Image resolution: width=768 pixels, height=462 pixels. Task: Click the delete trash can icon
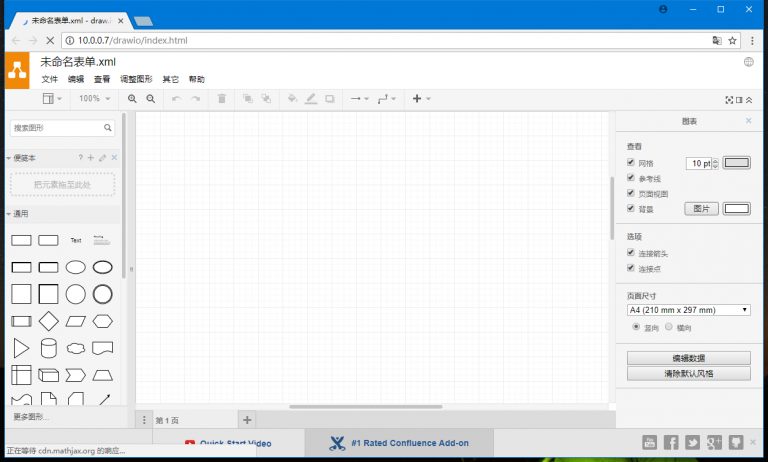point(222,99)
